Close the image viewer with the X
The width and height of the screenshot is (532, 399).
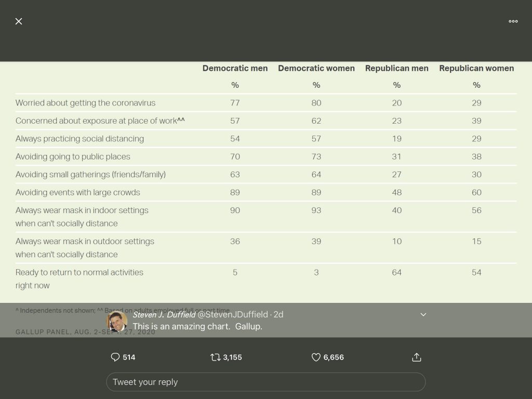(x=19, y=21)
